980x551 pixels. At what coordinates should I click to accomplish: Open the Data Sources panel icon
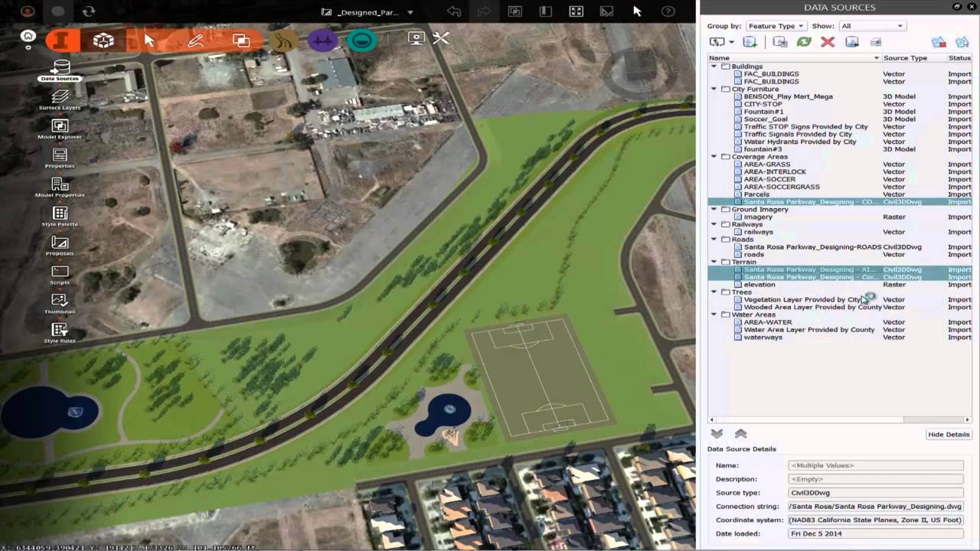click(x=60, y=68)
